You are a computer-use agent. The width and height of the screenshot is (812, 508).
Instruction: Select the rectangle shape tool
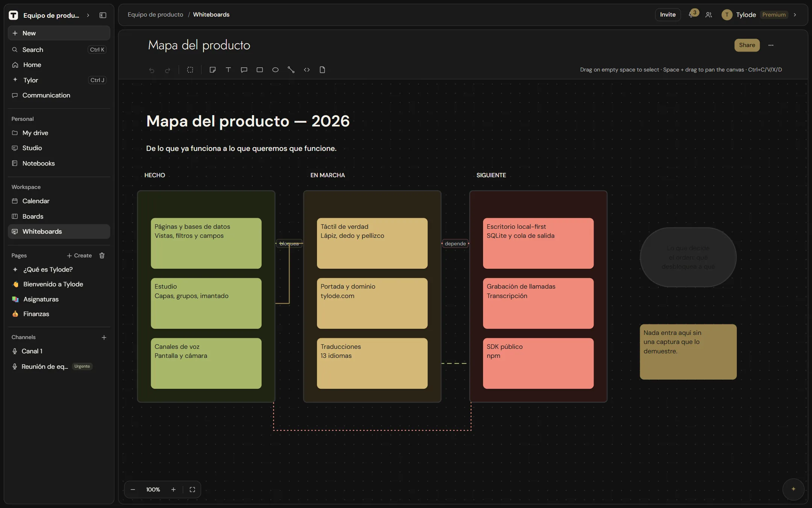(x=260, y=70)
